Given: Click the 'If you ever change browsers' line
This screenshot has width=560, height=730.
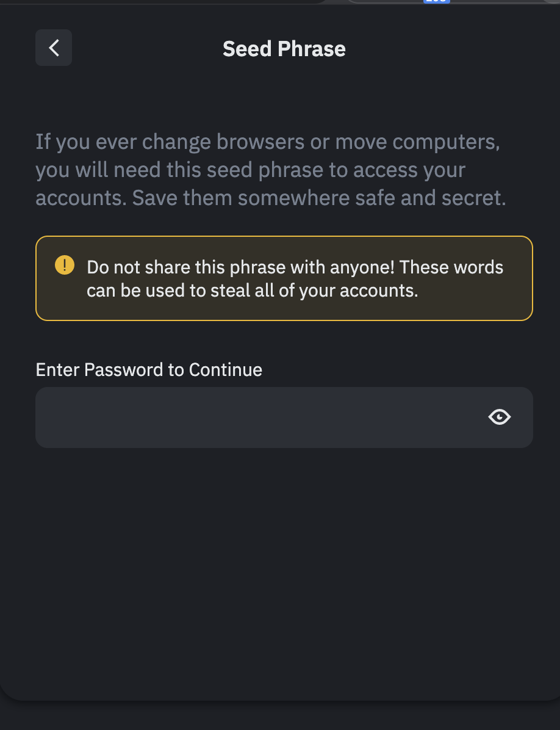Looking at the screenshot, I should coord(268,142).
